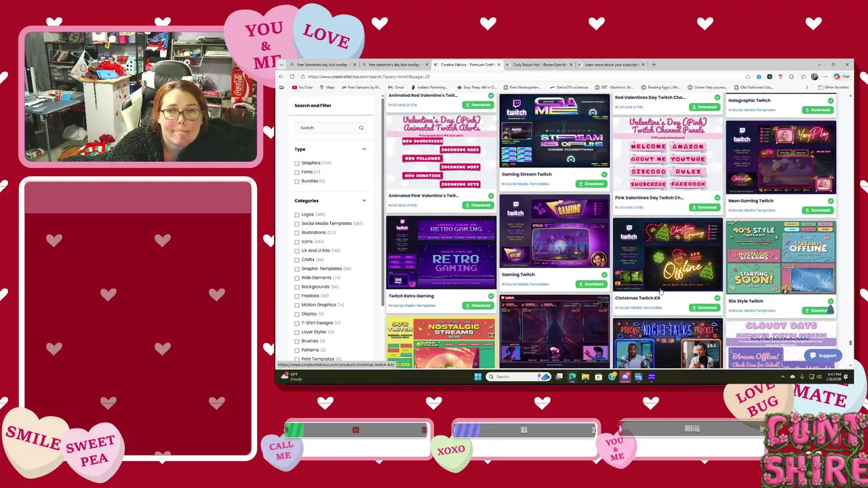Click the search magnifier icon in the twitch filter box
868x488 pixels.
click(x=361, y=127)
